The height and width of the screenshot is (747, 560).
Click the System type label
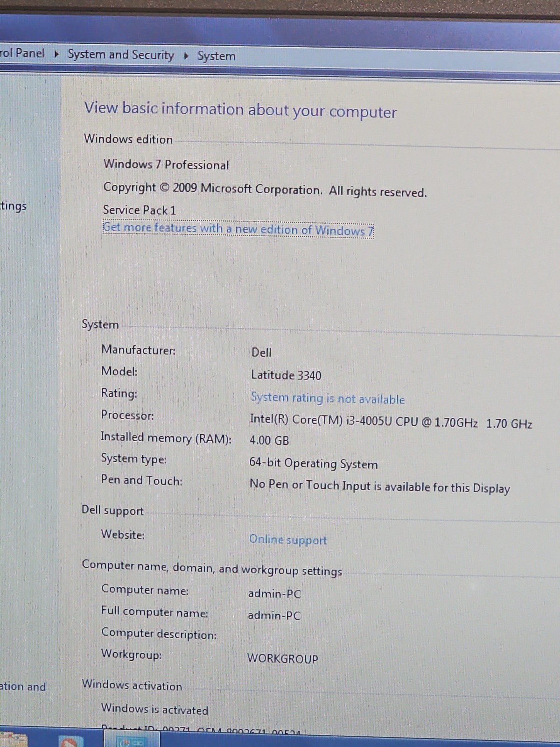tap(134, 458)
